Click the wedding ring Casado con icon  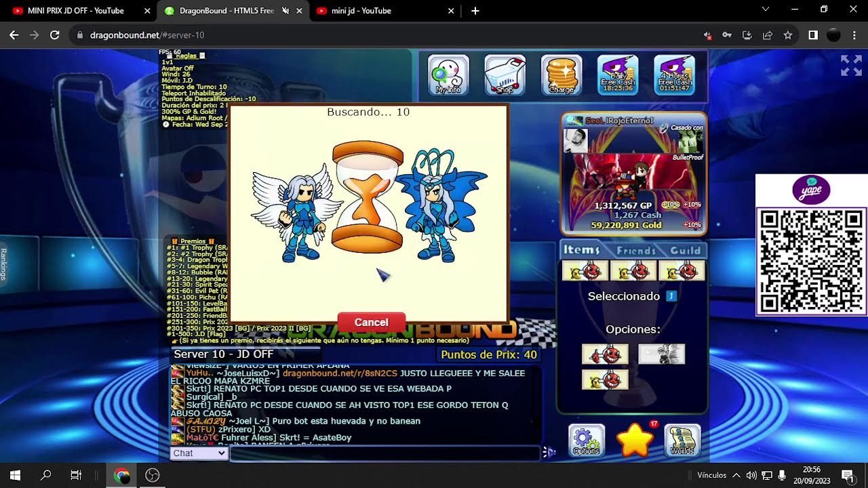coord(665,127)
